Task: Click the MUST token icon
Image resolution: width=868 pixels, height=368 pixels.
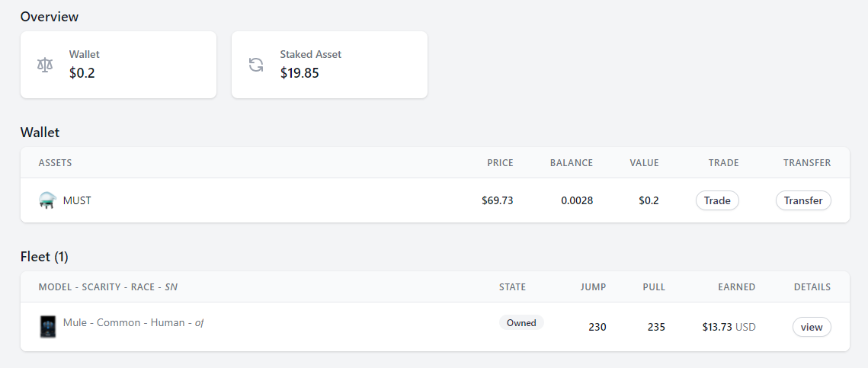Action: pos(47,200)
